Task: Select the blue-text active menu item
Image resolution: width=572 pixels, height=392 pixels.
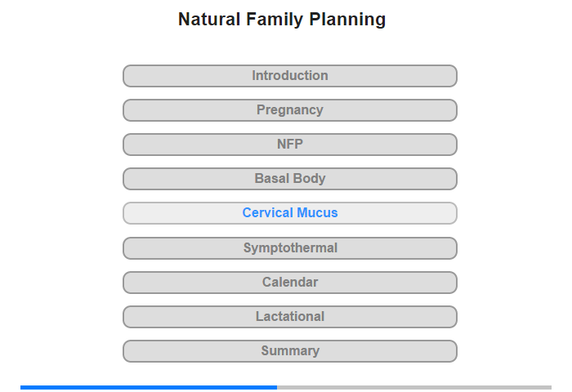Action: pos(289,213)
